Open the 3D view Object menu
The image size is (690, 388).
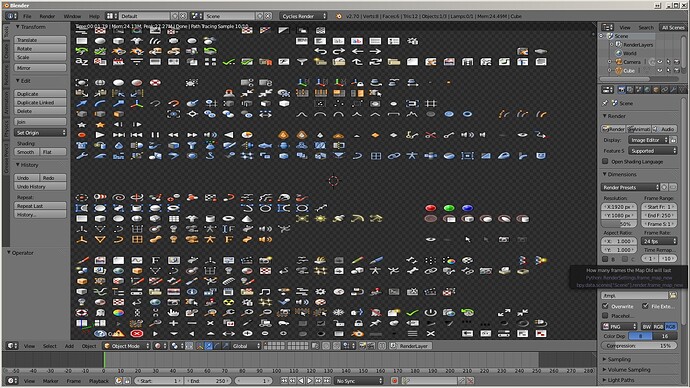coord(89,346)
